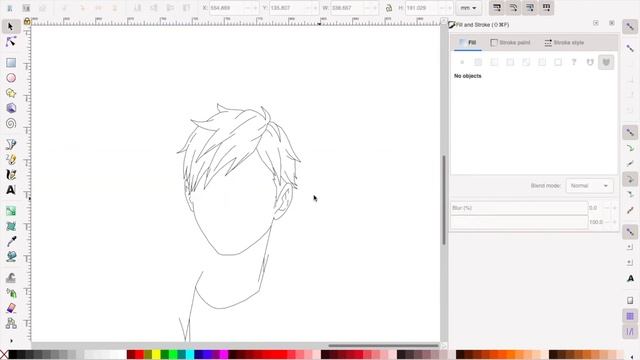The width and height of the screenshot is (640, 360).
Task: Click the Unset paint question mark button
Action: [x=574, y=62]
